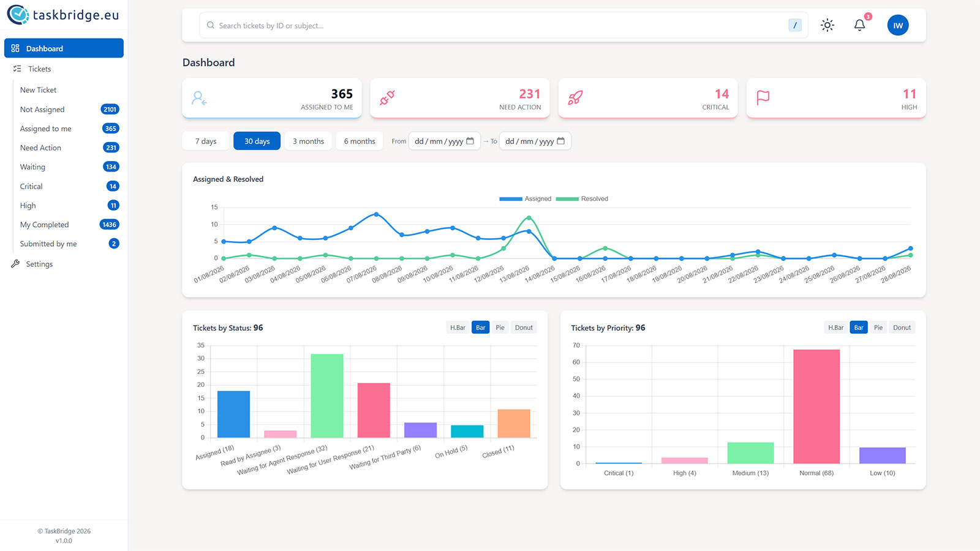Click the 1436 badge for My Completed

[110, 225]
